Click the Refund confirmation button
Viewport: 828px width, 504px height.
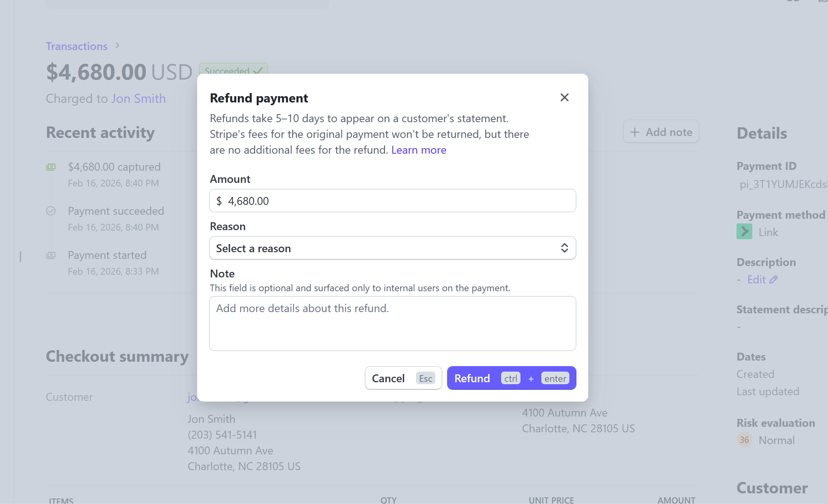pyautogui.click(x=511, y=378)
